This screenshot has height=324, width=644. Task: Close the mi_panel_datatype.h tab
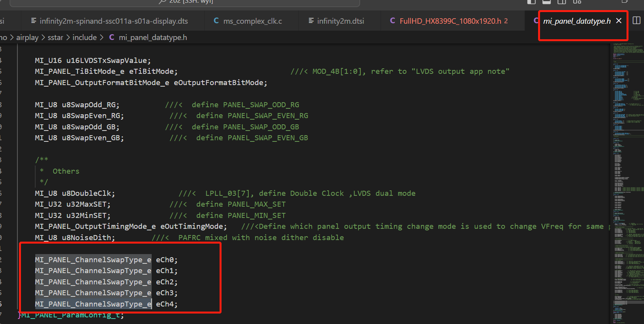coord(619,21)
